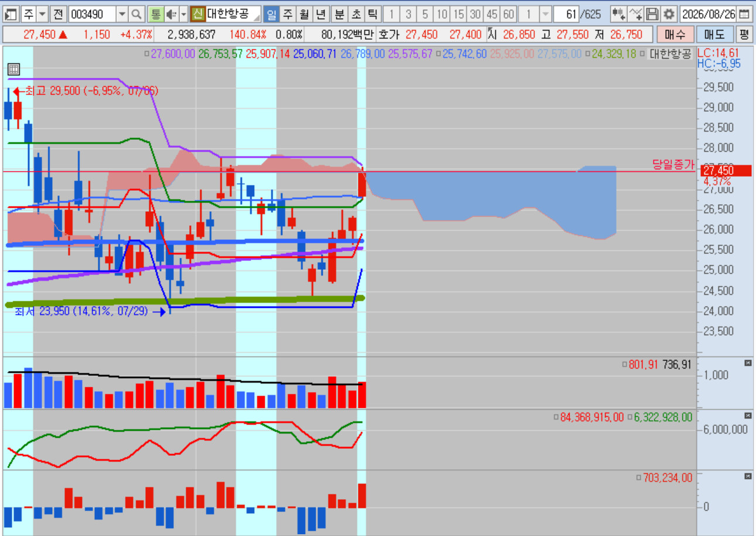Screen dimensions: 756x536
Task: Click the 당일종가 label on the chart
Action: tap(673, 165)
